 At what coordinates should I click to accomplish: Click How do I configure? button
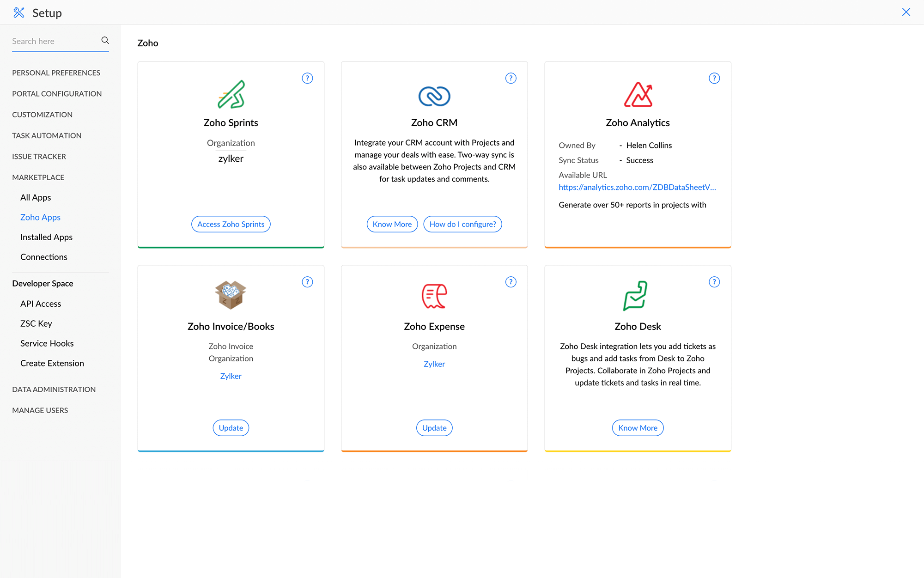(462, 224)
